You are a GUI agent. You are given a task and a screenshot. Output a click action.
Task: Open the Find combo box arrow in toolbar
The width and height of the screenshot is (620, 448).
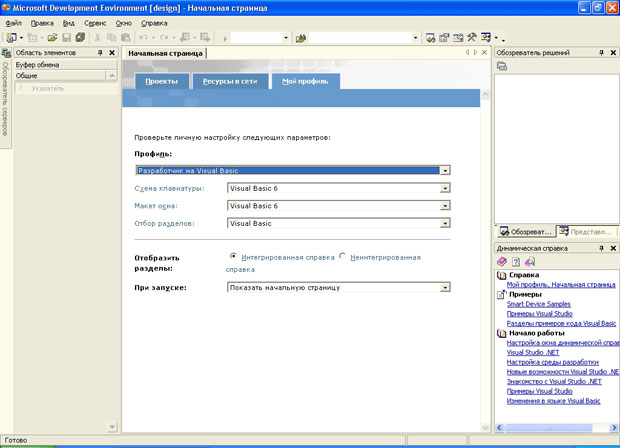[415, 38]
